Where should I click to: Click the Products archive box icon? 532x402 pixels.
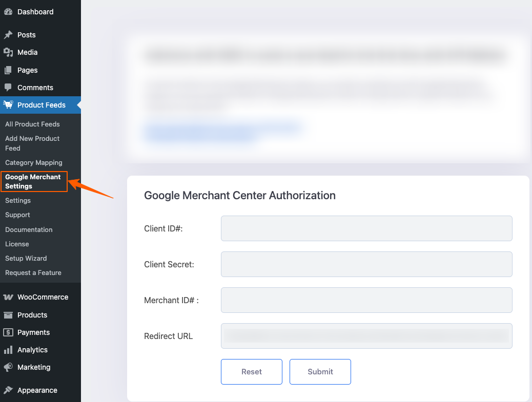coord(8,315)
